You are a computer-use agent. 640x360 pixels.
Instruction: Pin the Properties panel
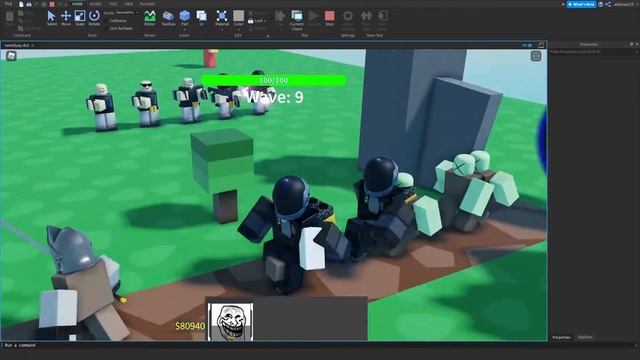(631, 44)
